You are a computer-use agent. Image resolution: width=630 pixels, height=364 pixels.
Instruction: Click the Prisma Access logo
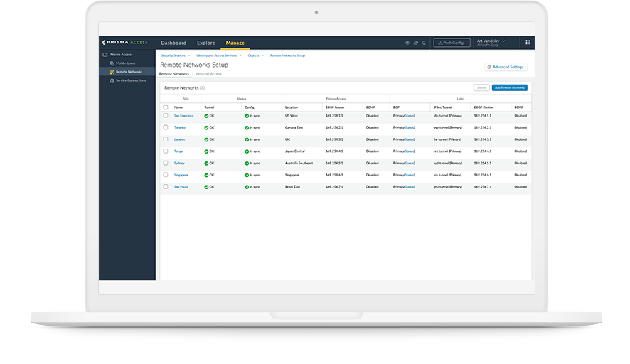(125, 43)
